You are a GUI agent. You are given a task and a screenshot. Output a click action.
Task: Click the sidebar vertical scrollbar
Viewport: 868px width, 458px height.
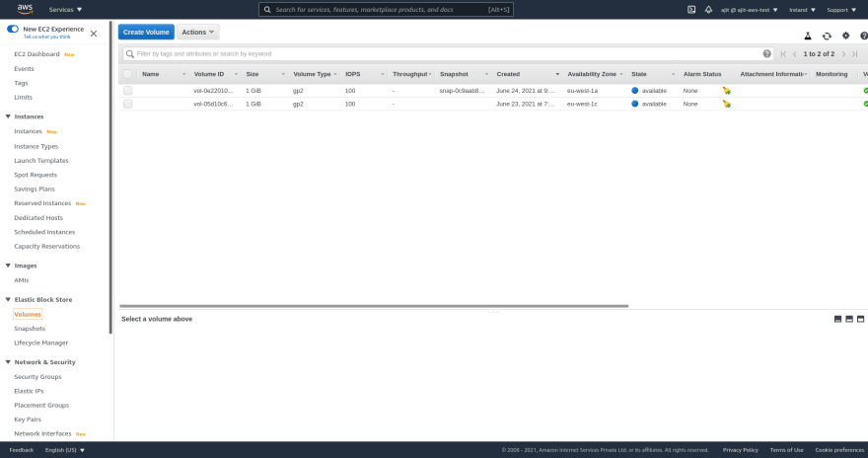point(110,178)
